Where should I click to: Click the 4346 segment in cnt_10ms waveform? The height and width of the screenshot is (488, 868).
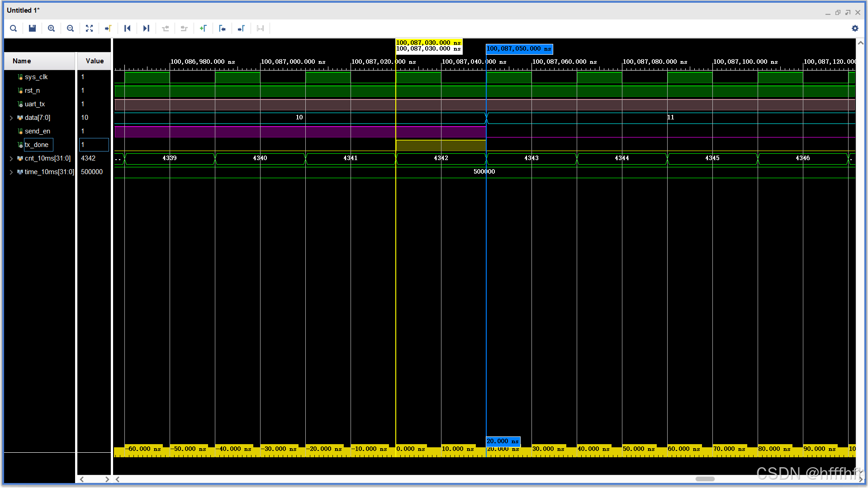click(803, 158)
